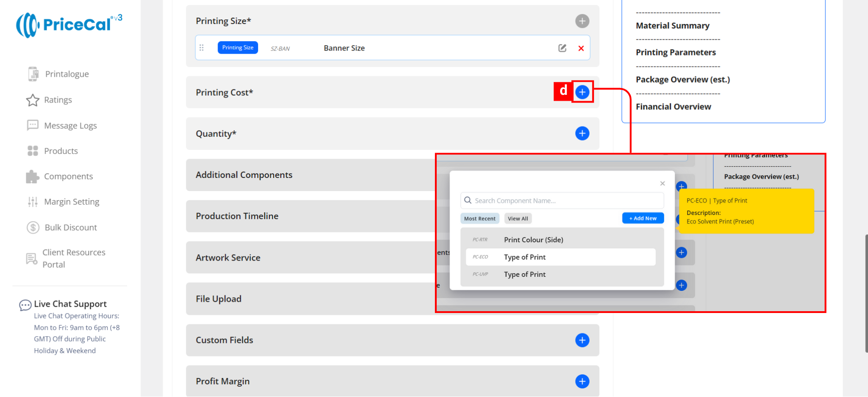Expand the Quantity section plus button
Screen dimensions: 868x397
click(x=582, y=134)
